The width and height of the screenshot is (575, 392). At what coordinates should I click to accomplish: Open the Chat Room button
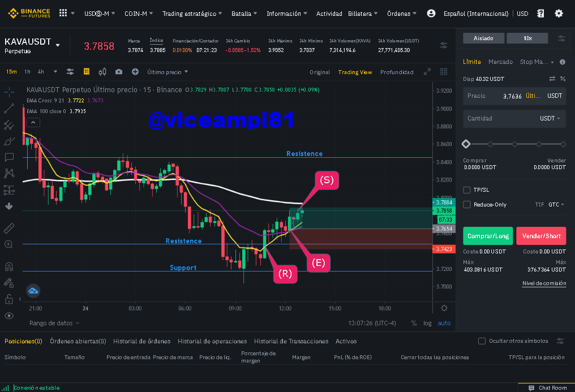pos(547,387)
